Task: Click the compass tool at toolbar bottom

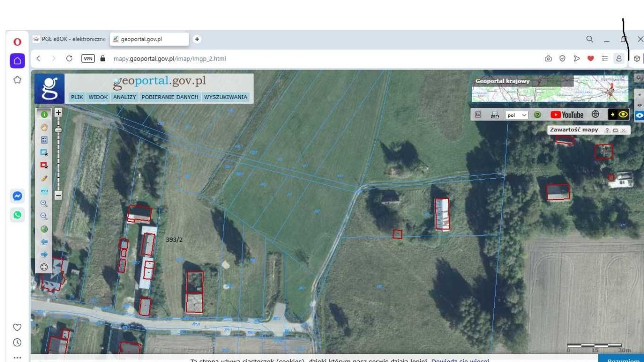Action: (44, 267)
